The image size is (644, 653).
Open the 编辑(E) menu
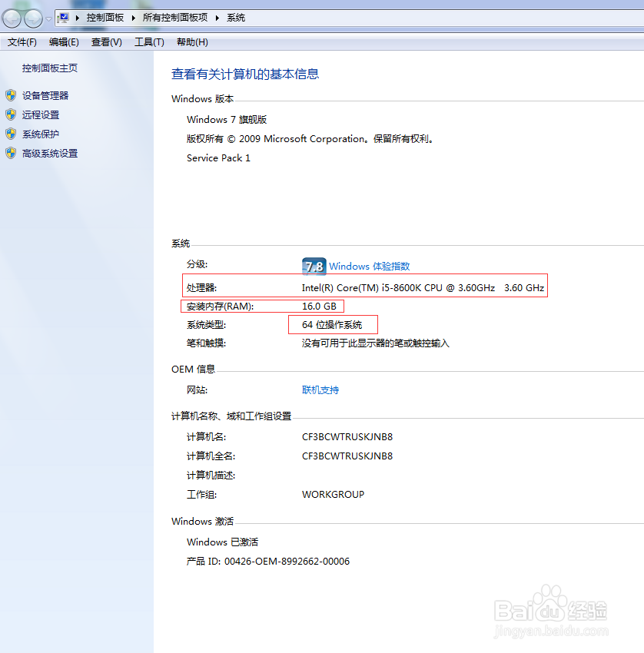pos(64,42)
